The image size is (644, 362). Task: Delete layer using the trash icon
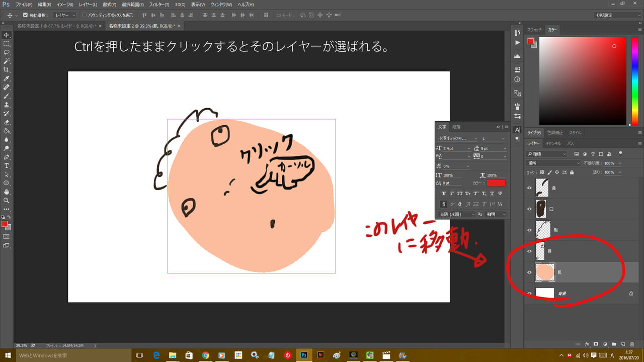(x=631, y=344)
